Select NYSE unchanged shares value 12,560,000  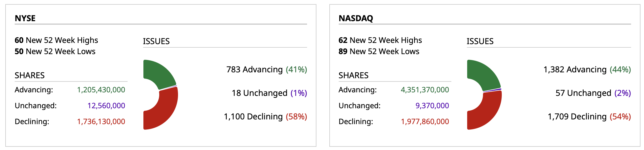(106, 106)
